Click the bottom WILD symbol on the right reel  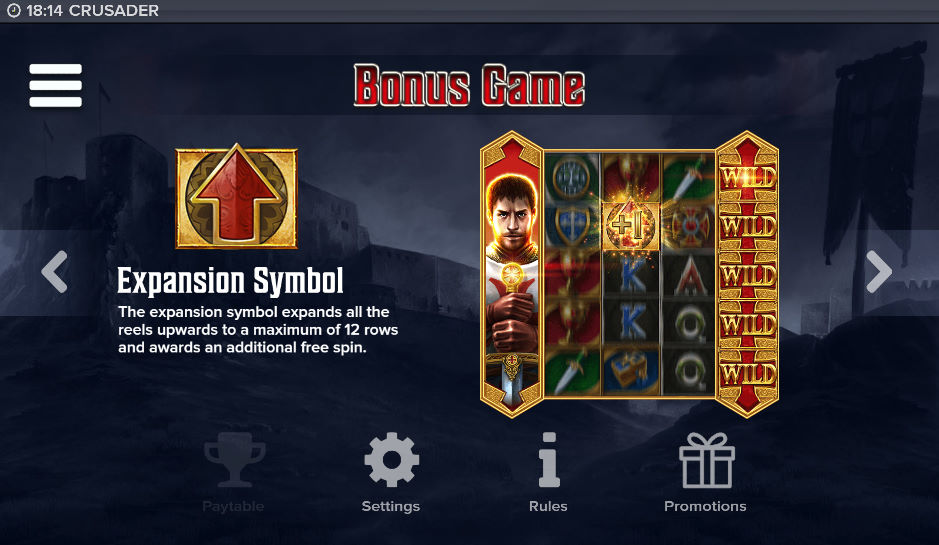tap(748, 374)
